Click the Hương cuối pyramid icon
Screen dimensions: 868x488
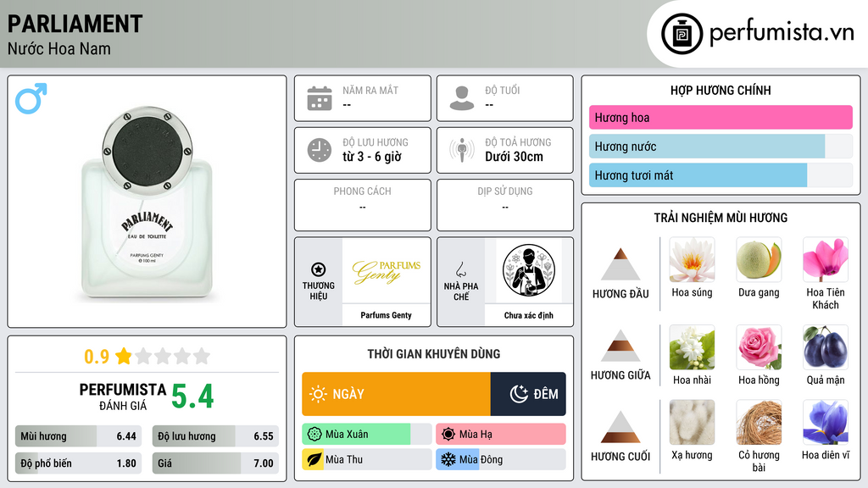[x=620, y=427]
